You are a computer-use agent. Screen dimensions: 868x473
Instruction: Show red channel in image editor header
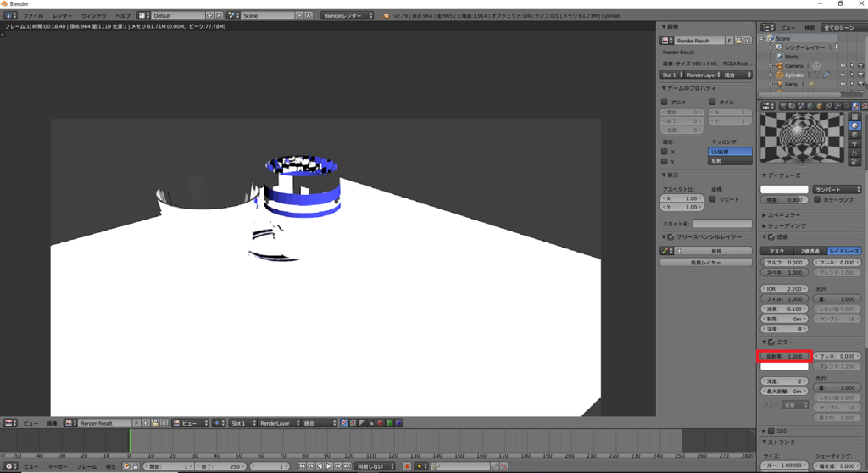(x=381, y=423)
